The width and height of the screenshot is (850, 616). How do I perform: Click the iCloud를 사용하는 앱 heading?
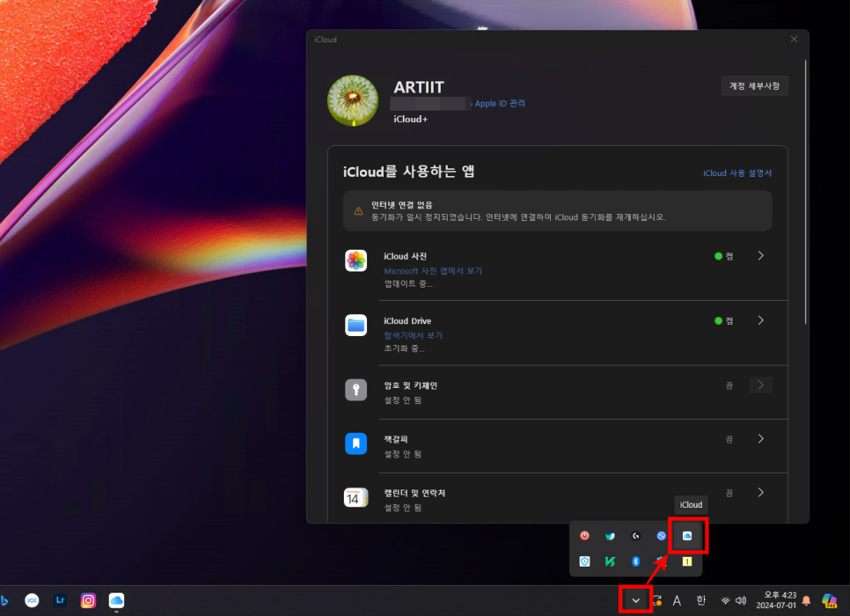[409, 172]
